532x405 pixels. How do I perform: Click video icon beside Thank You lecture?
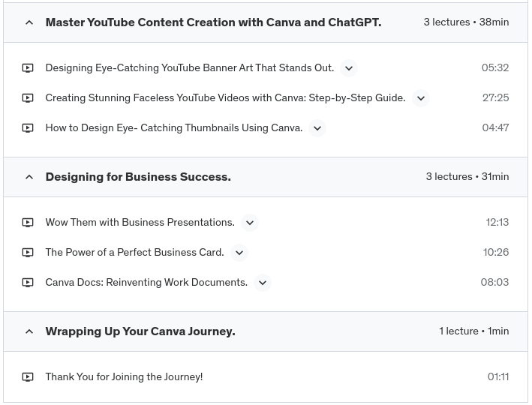(28, 377)
